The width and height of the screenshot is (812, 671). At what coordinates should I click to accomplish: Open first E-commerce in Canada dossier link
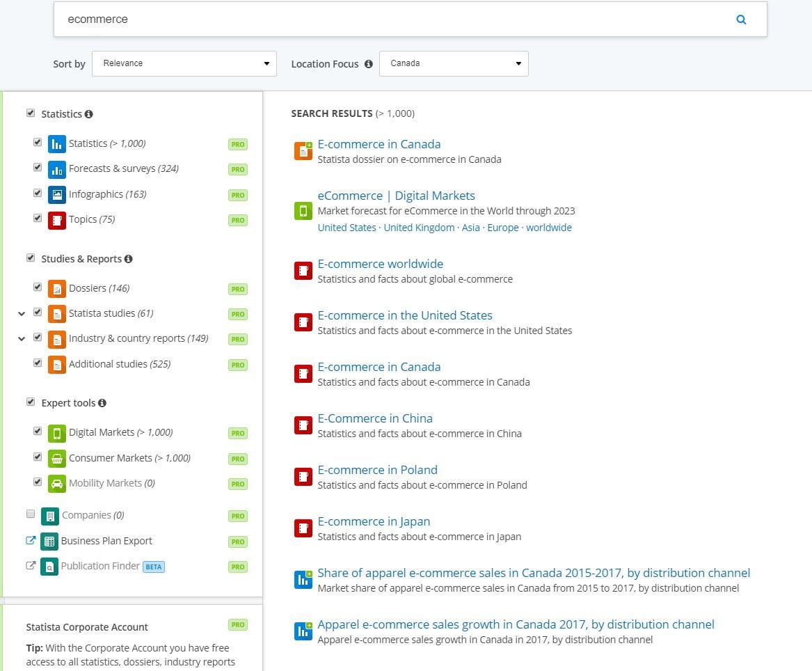(x=379, y=144)
